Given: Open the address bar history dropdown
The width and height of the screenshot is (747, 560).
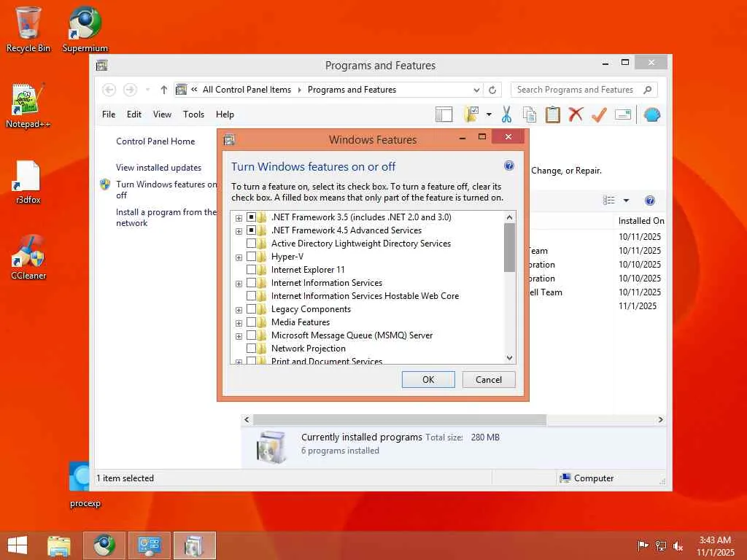Looking at the screenshot, I should click(x=476, y=90).
